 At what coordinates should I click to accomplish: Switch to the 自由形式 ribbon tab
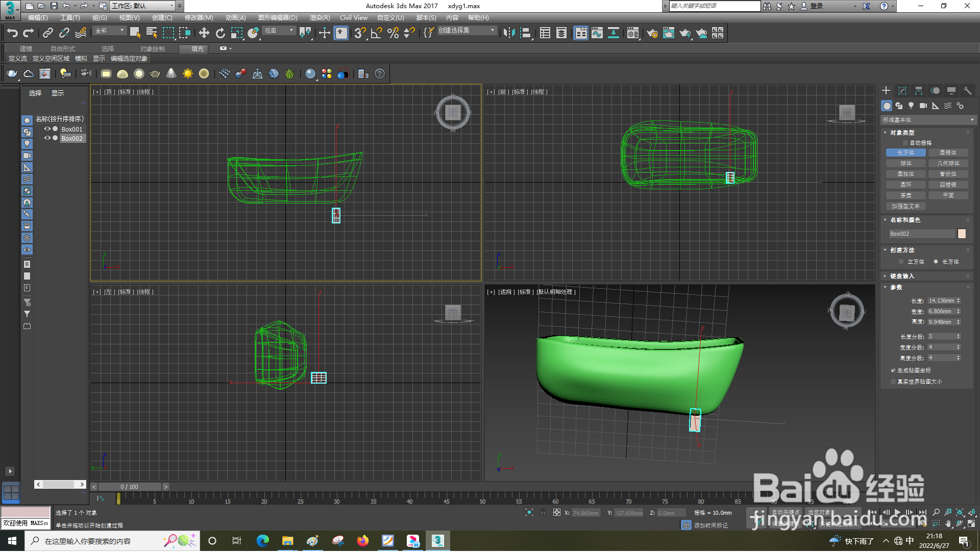tap(62, 48)
